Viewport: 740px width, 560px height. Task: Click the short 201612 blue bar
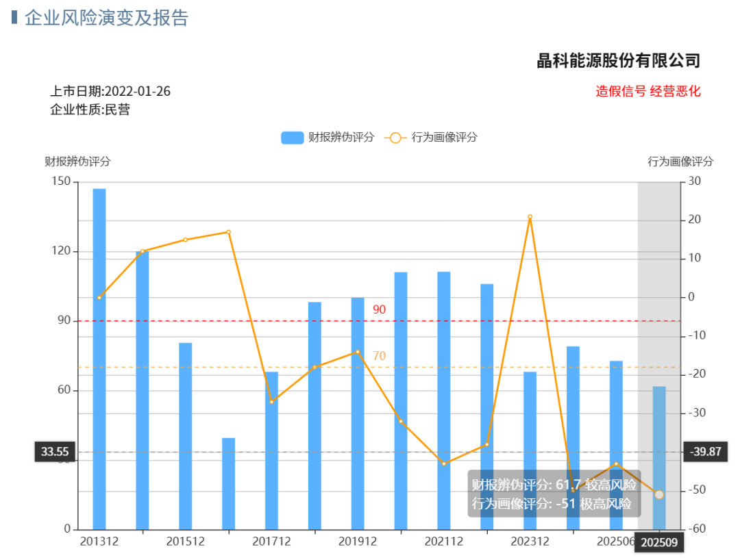click(x=228, y=483)
